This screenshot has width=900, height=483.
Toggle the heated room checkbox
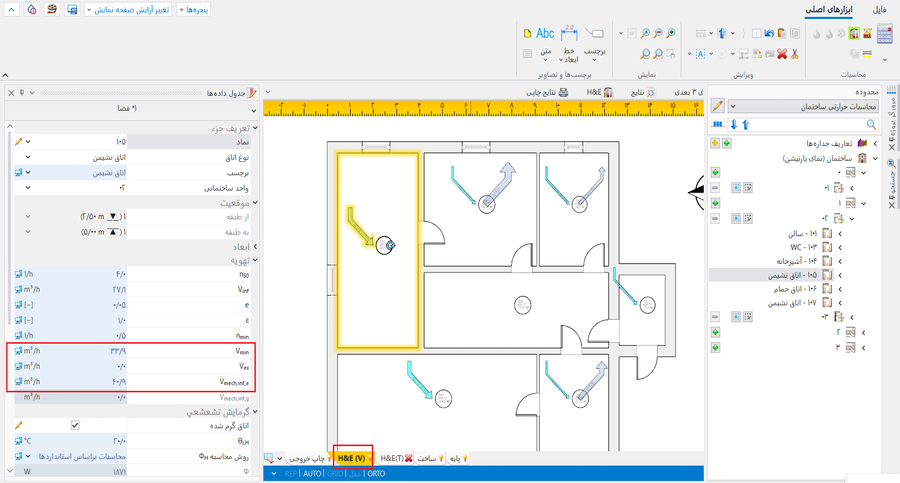tap(75, 425)
